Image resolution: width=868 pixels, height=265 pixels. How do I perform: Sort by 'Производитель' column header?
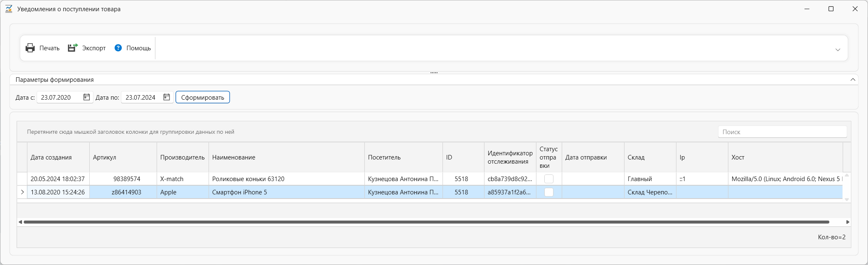183,157
